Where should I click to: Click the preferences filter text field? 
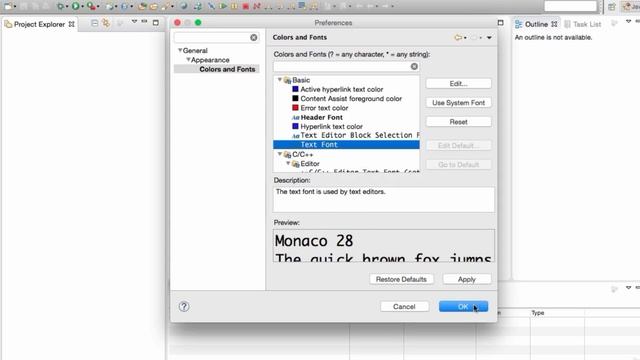212,38
